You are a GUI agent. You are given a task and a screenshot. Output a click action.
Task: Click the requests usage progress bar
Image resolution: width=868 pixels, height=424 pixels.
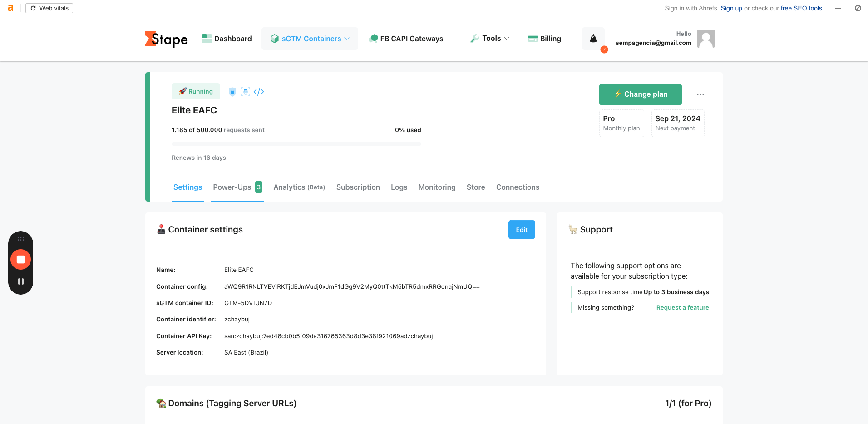pos(296,144)
